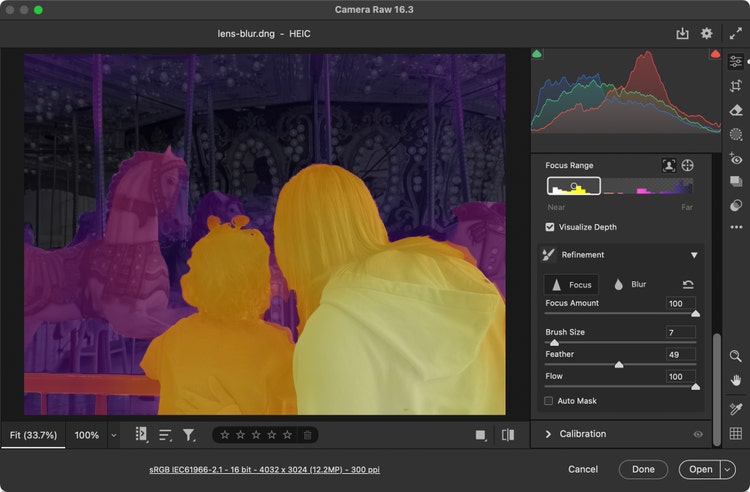Click the Feather slider handle
The width and height of the screenshot is (750, 492).
[619, 365]
